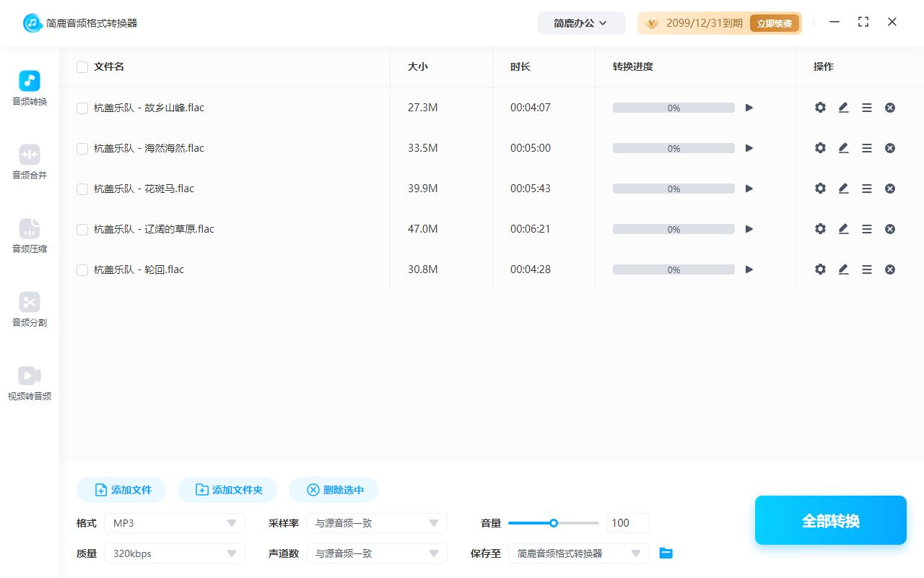Screen dimensions: 924x578
Task: Tick the checkbox for 辽阔的草原.flac
Action: point(82,228)
